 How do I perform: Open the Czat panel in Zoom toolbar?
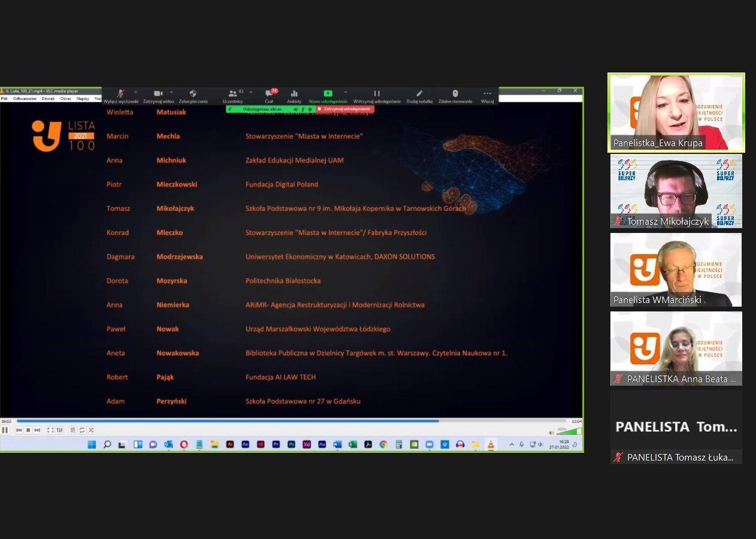point(269,96)
